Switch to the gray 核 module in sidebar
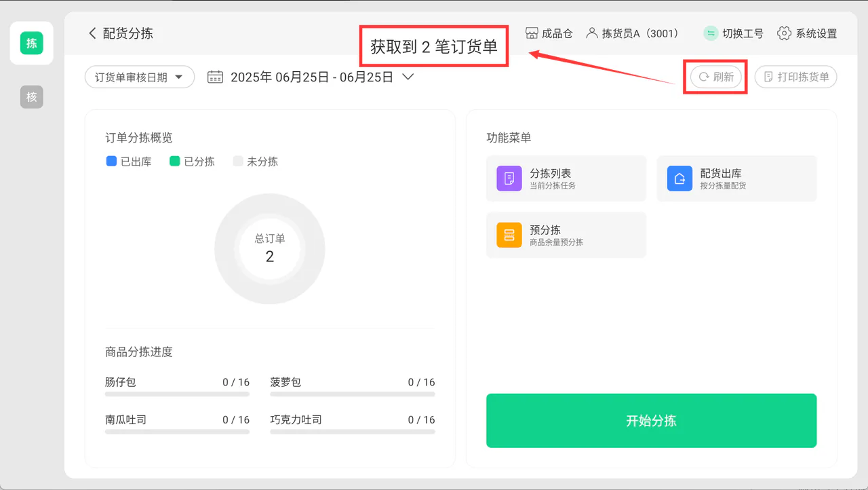 (x=31, y=97)
